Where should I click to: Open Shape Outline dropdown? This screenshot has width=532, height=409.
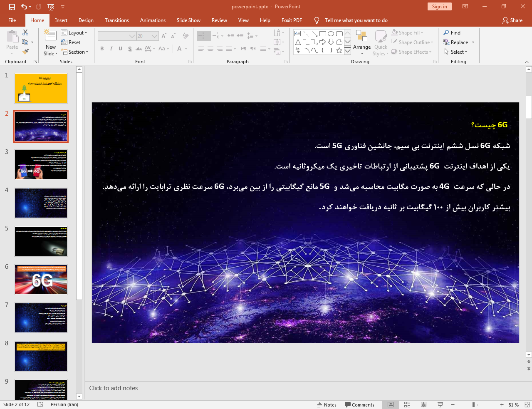(x=412, y=42)
